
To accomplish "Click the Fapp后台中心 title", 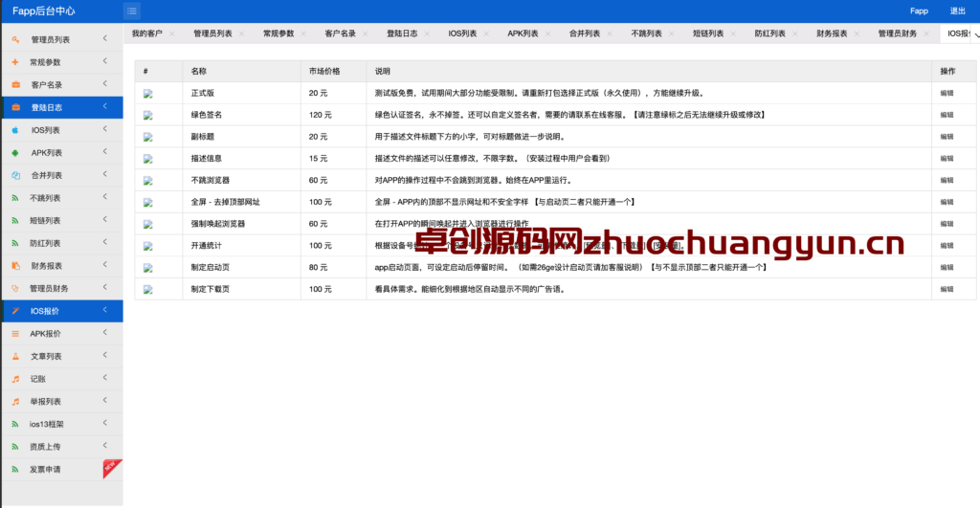I will (44, 11).
